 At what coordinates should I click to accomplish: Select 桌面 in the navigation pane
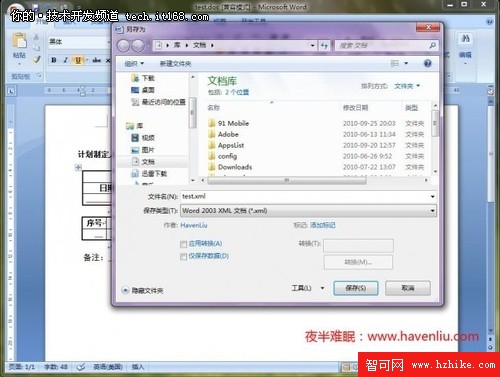tap(143, 90)
